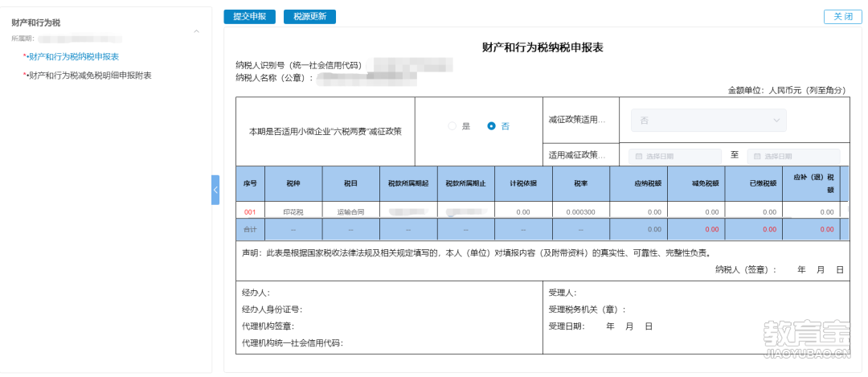Click the calendar icon in start date field
This screenshot has width=868, height=377.
pyautogui.click(x=639, y=157)
